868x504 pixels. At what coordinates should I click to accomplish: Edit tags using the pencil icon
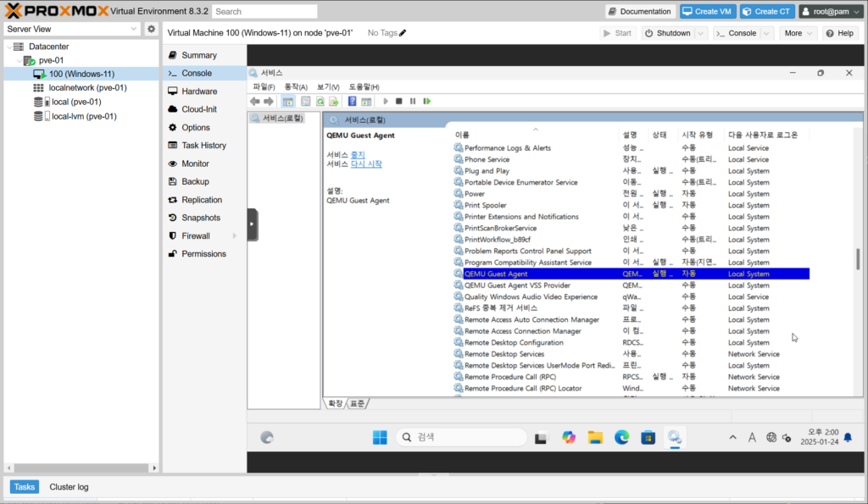pyautogui.click(x=403, y=33)
